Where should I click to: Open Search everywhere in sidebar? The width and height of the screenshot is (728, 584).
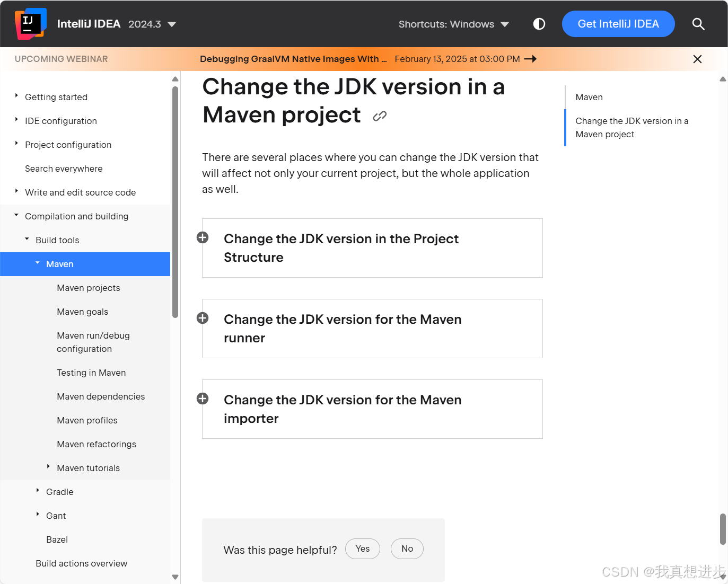[x=64, y=169]
